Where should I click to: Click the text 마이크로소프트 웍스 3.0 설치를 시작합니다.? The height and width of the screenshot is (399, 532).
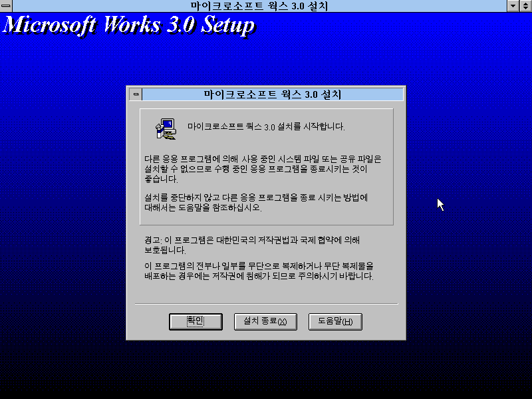[x=266, y=126]
